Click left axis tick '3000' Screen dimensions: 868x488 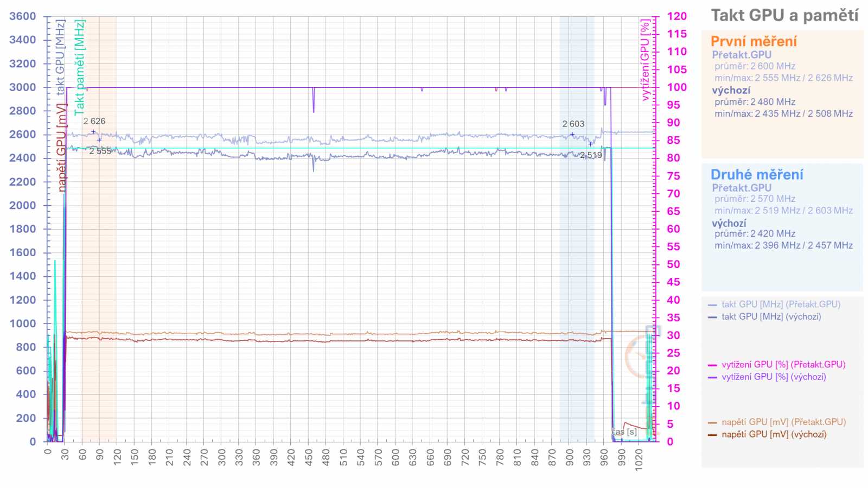(x=23, y=87)
